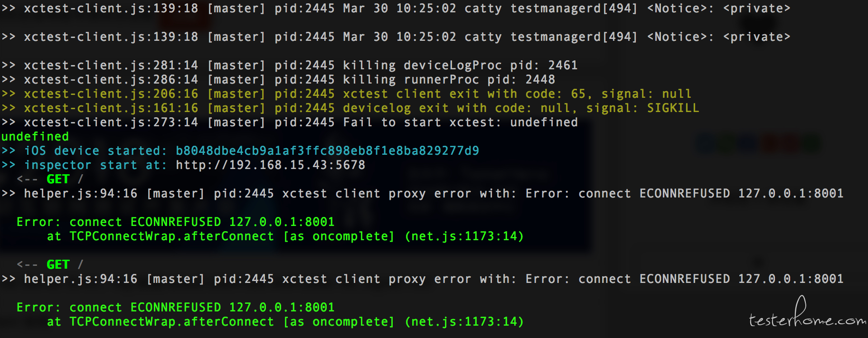Click 'xctest client exit with code: 65' text

[x=464, y=94]
